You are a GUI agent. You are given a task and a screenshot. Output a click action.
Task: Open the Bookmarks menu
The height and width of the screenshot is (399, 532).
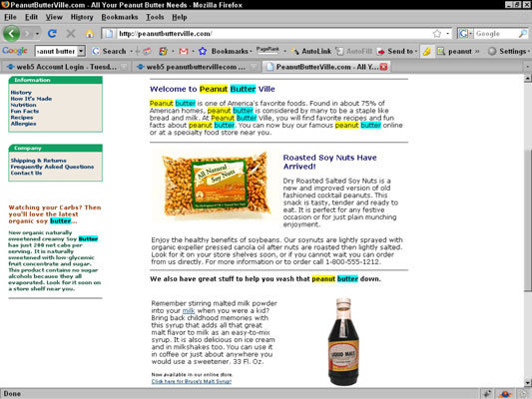(x=120, y=17)
